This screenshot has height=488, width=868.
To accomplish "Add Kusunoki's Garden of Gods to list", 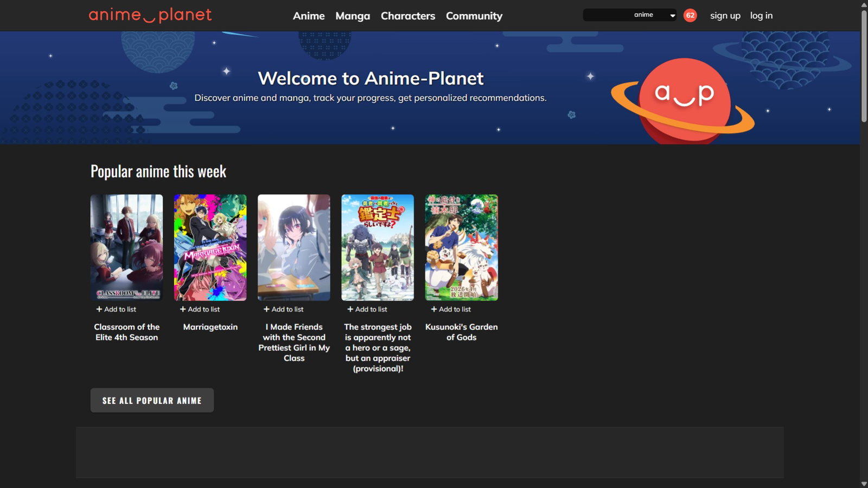I will pos(451,309).
